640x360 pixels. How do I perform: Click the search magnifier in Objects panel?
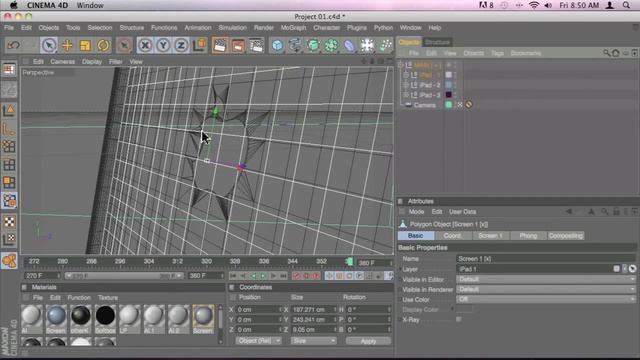tap(606, 53)
